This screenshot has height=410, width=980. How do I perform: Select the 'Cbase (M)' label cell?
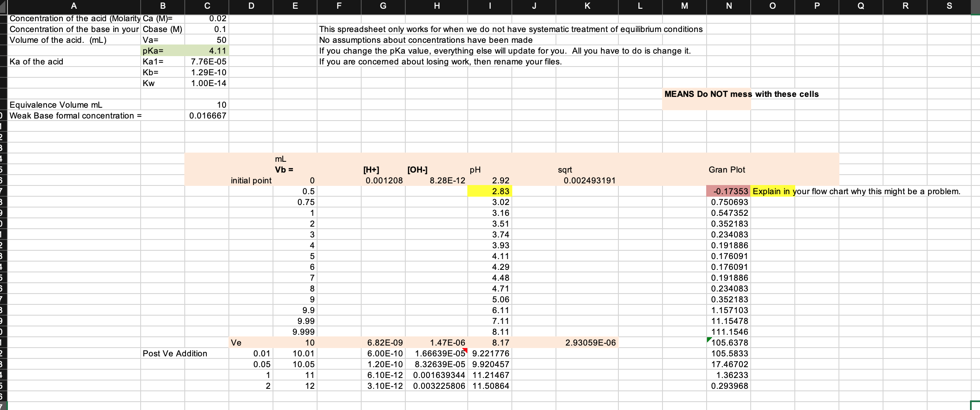pos(163,29)
